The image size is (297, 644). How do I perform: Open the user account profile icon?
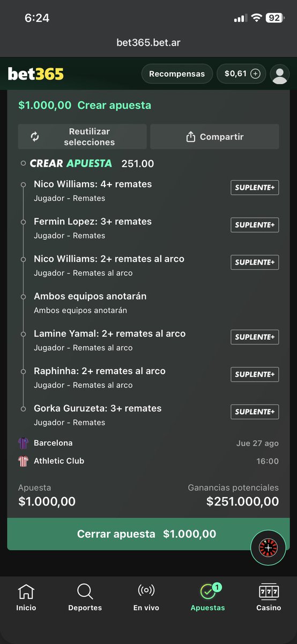[x=280, y=74]
